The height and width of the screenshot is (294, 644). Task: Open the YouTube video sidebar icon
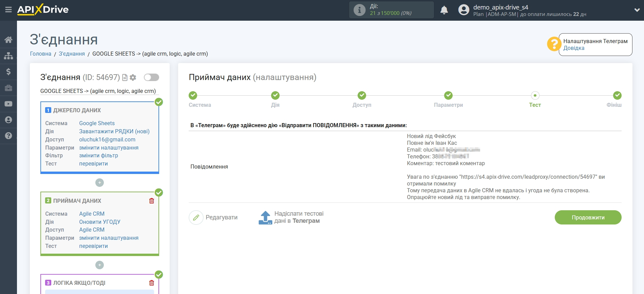pos(8,104)
